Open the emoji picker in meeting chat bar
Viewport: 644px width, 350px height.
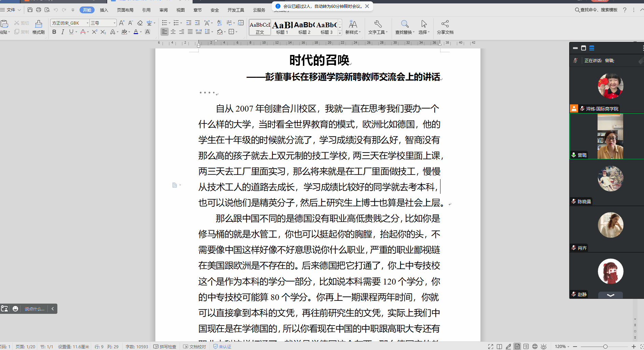click(15, 309)
